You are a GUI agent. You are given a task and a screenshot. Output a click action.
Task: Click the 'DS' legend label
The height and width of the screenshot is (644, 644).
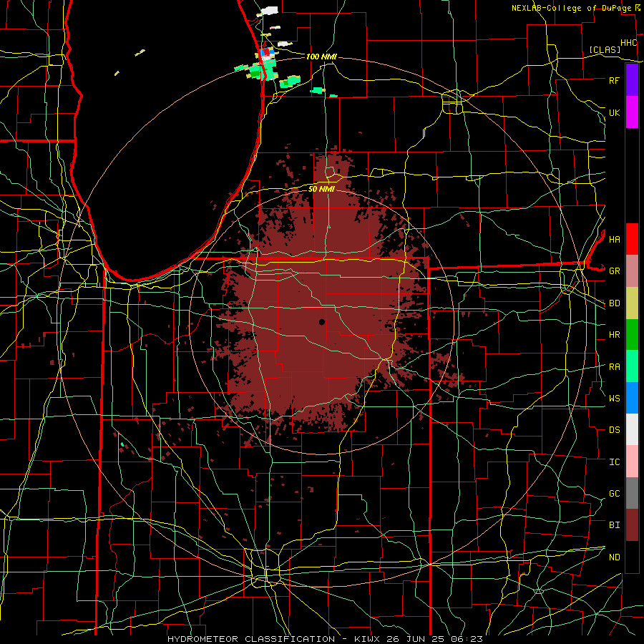tap(614, 430)
